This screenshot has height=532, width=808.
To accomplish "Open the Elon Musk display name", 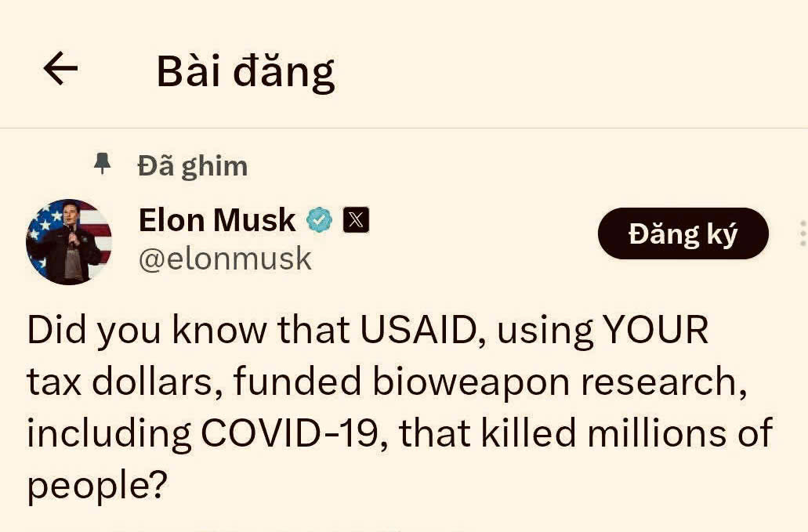I will point(217,221).
